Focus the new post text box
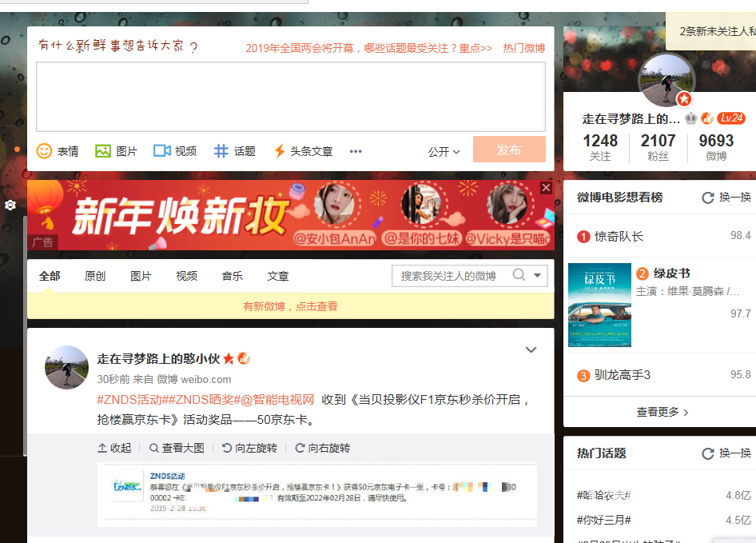The width and height of the screenshot is (756, 543). pos(291,97)
